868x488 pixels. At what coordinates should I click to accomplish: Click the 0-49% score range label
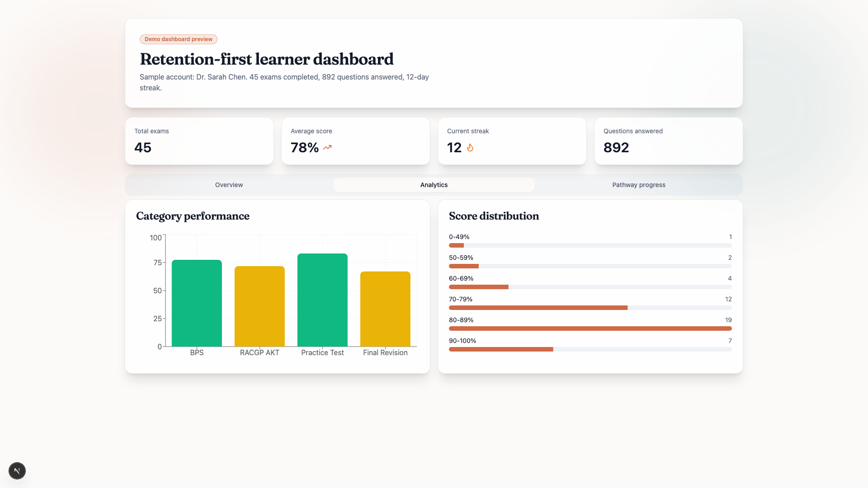459,236
